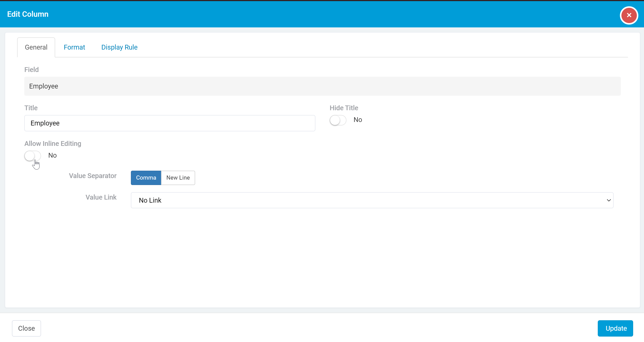The height and width of the screenshot is (342, 644).
Task: Switch to the Format tab
Action: 74,47
